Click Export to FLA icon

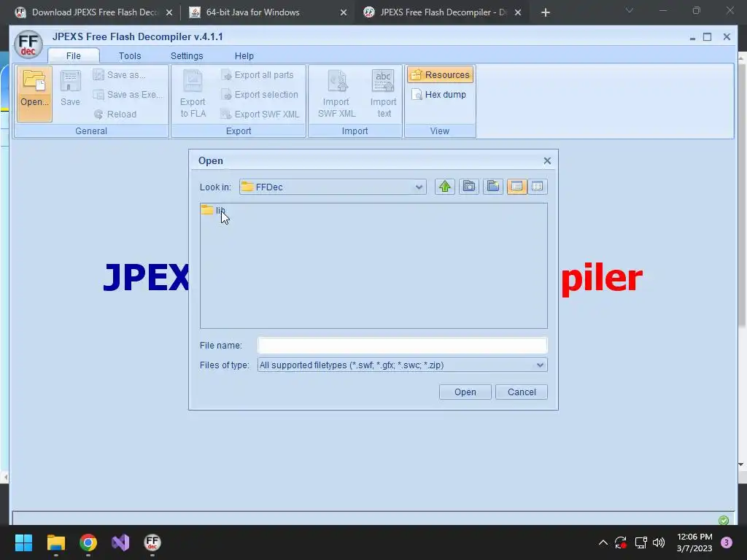(x=193, y=94)
